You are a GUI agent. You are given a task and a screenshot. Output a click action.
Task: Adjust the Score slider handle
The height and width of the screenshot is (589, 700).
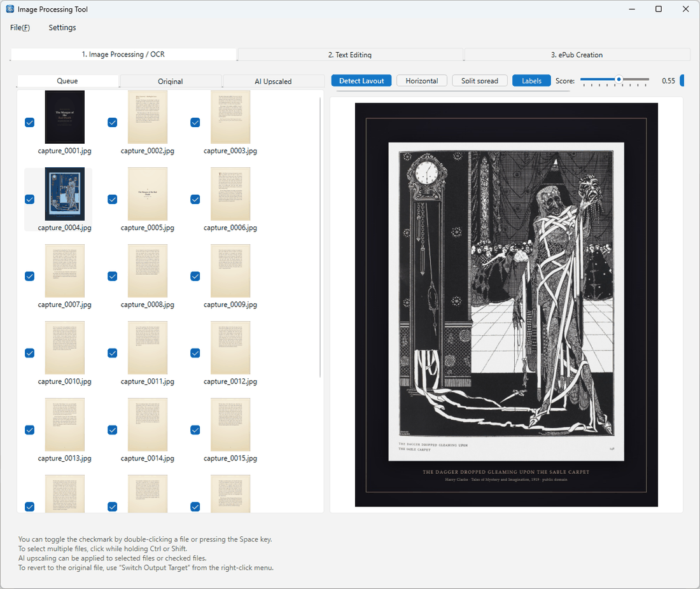click(619, 80)
